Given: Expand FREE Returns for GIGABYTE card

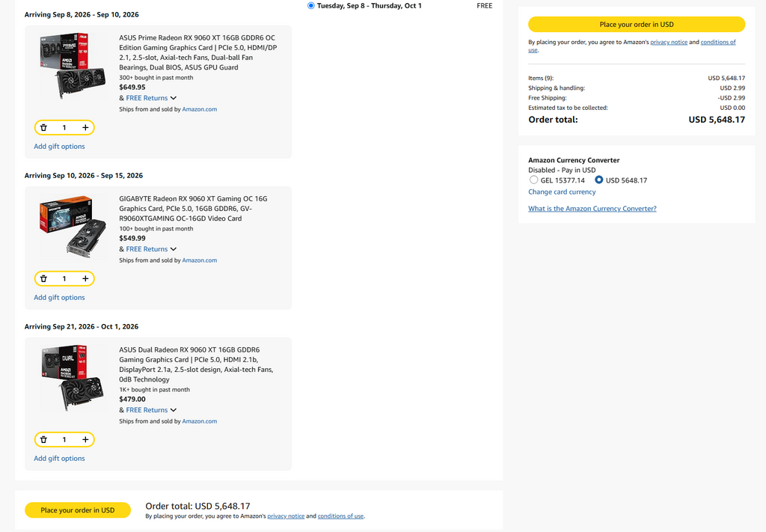Looking at the screenshot, I should (x=151, y=249).
